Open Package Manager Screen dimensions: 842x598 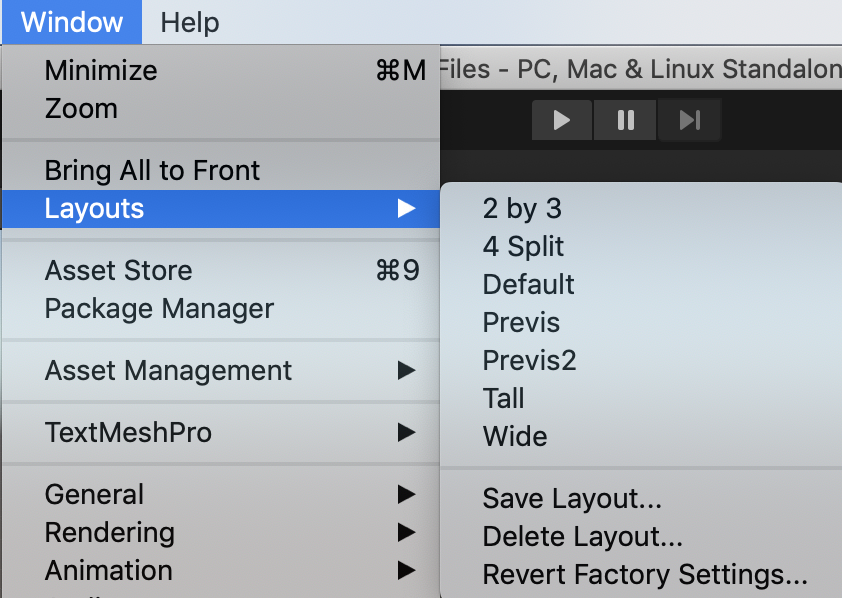pos(159,309)
